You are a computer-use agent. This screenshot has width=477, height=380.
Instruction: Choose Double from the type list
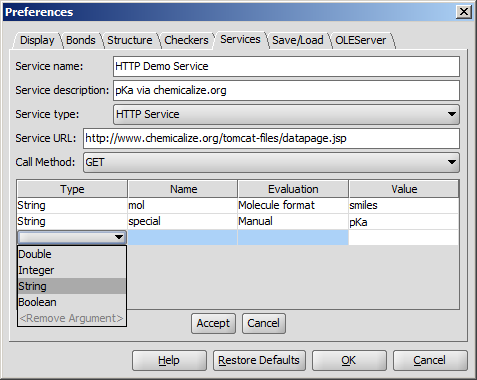(72, 254)
